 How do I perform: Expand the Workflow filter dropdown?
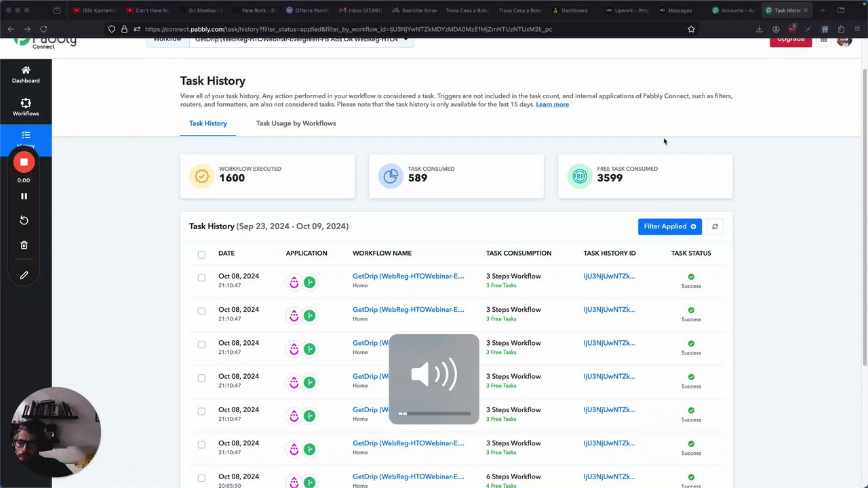pyautogui.click(x=406, y=40)
